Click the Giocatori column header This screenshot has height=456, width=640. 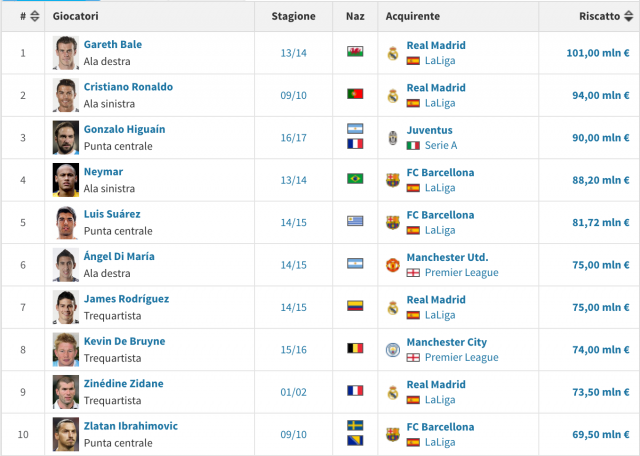[76, 16]
